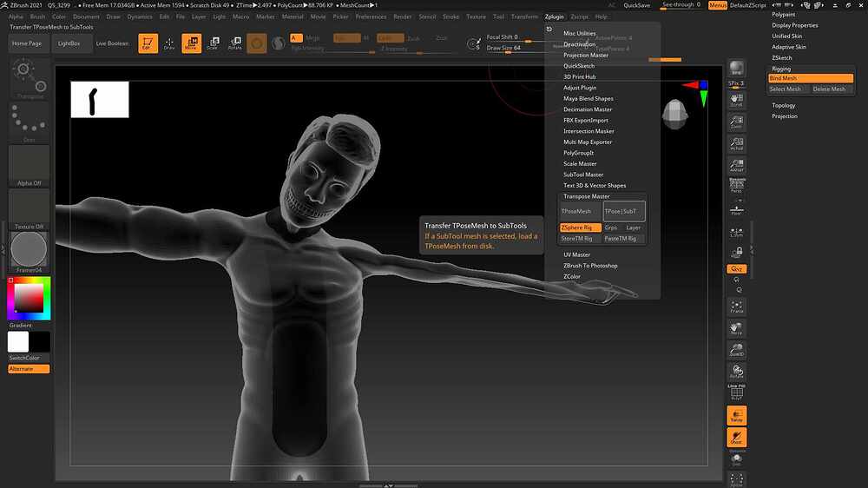Viewport: 868px width, 488px height.
Task: Click StoreTM Rig button
Action: (580, 239)
